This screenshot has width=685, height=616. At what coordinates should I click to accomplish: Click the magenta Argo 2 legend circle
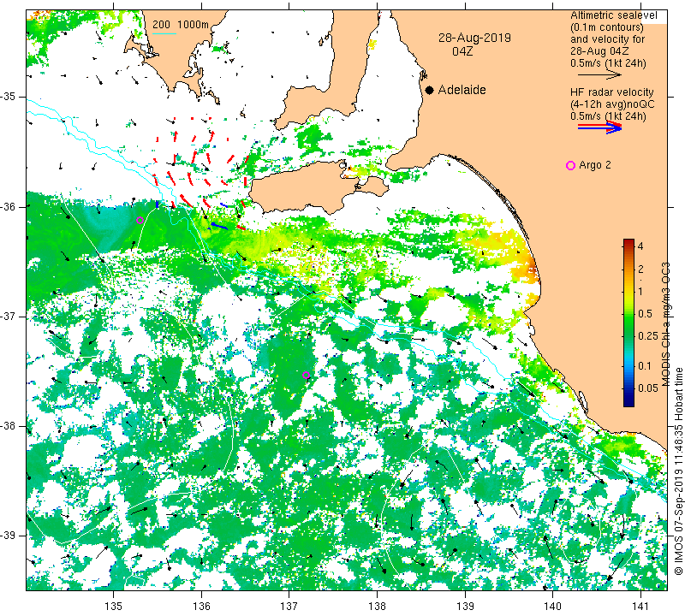570,165
